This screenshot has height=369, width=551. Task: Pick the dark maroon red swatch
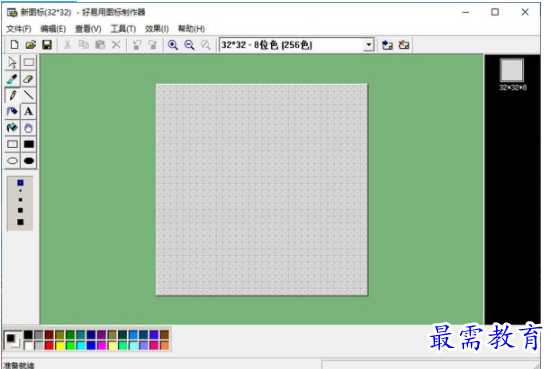click(49, 335)
